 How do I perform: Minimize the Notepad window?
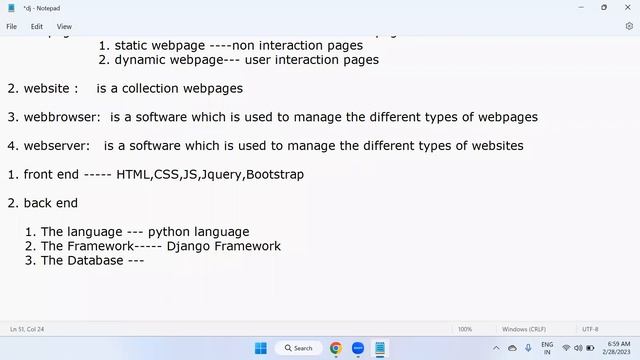coord(581,8)
